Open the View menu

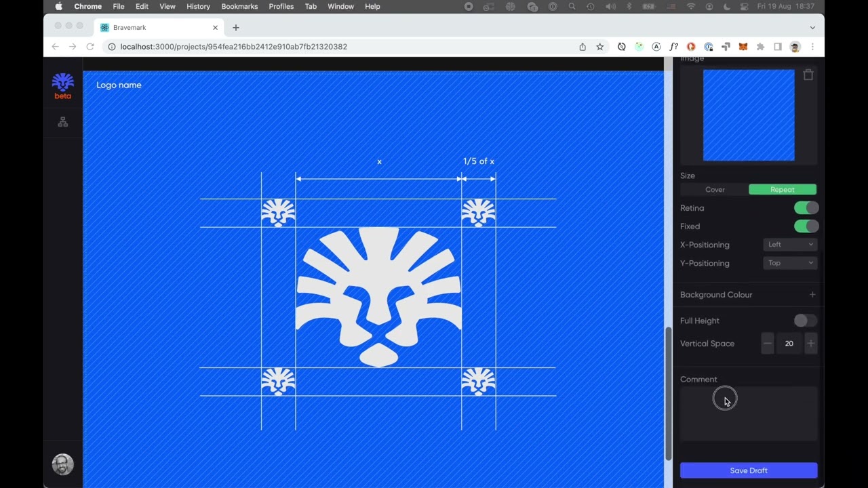tap(167, 6)
